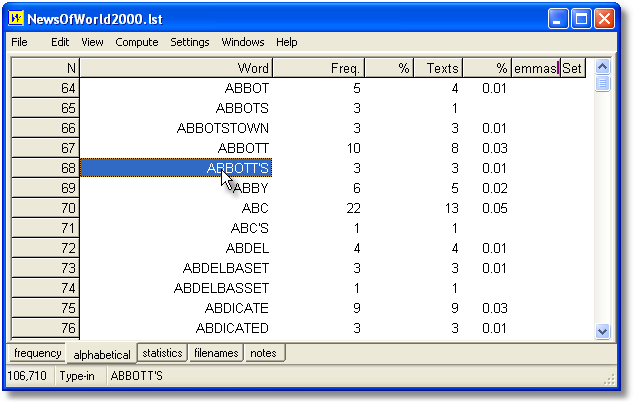The image size is (635, 405).
Task: Select the word ABBOTS
Action: pos(242,108)
